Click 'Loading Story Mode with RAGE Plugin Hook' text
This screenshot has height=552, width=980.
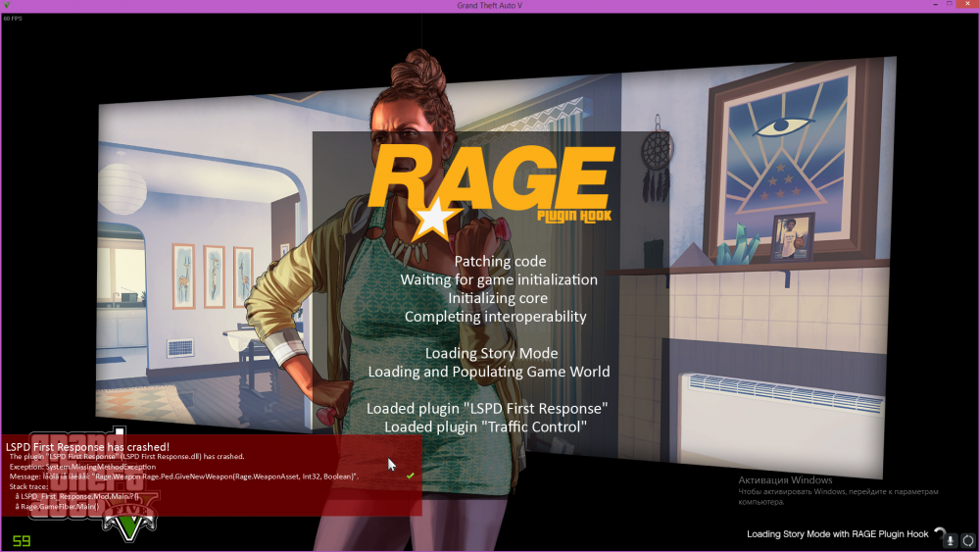pyautogui.click(x=838, y=534)
